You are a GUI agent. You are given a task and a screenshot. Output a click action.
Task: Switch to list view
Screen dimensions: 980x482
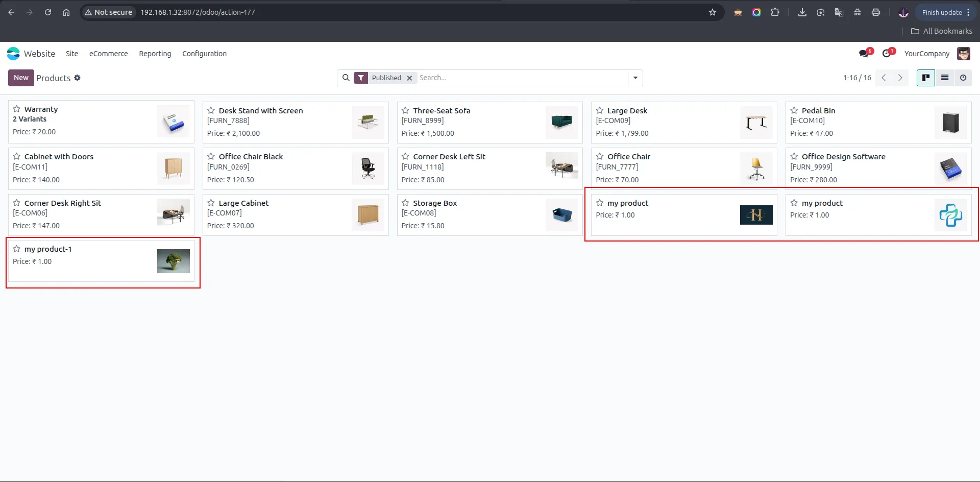click(945, 78)
